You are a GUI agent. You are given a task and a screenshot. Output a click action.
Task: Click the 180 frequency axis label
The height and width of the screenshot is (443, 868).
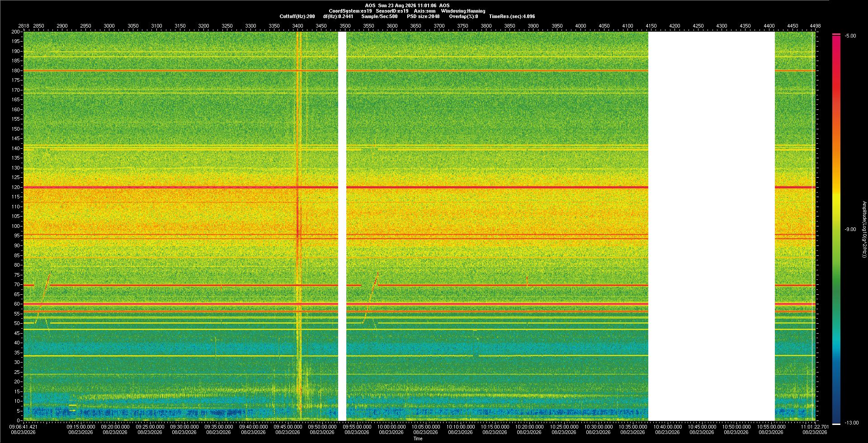coord(16,71)
